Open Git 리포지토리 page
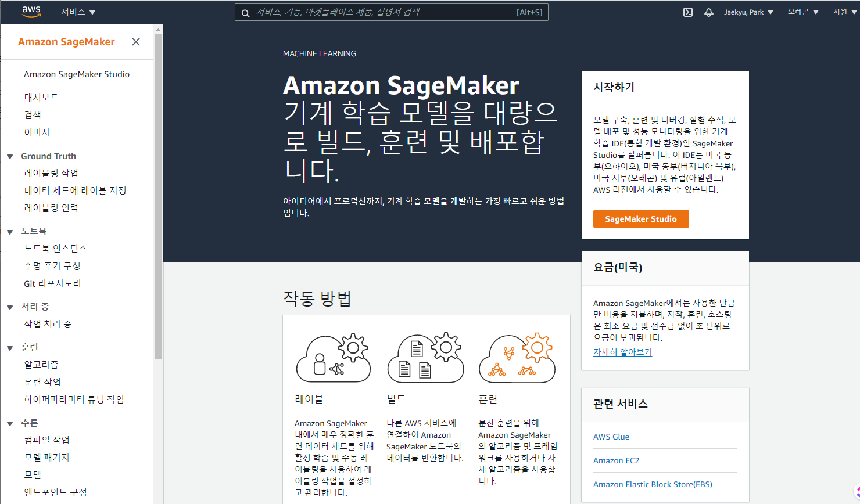 pyautogui.click(x=52, y=283)
